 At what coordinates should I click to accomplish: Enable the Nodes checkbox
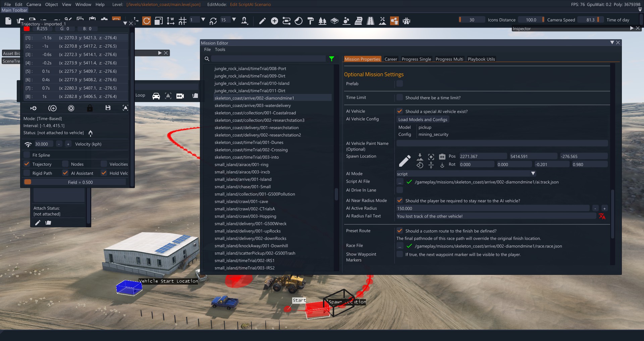(65, 164)
